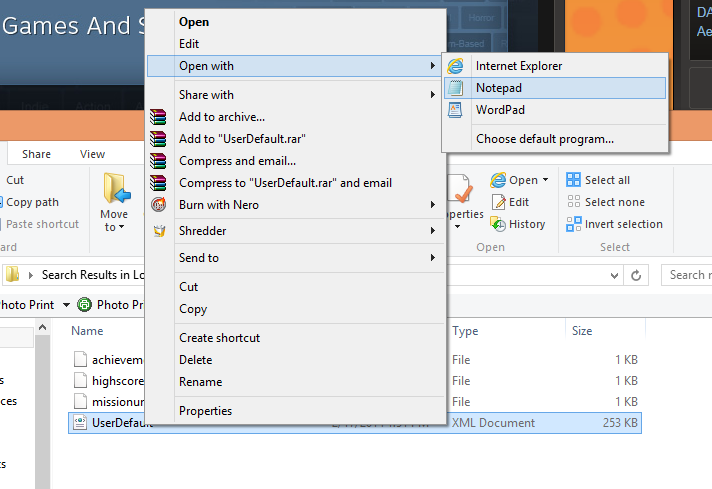Screen dimensions: 712x489
Task: Select the achievements file row
Action: click(356, 360)
